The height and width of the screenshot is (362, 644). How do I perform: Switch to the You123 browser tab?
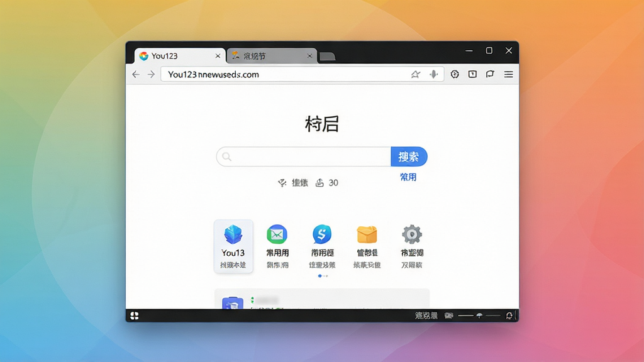click(x=180, y=56)
